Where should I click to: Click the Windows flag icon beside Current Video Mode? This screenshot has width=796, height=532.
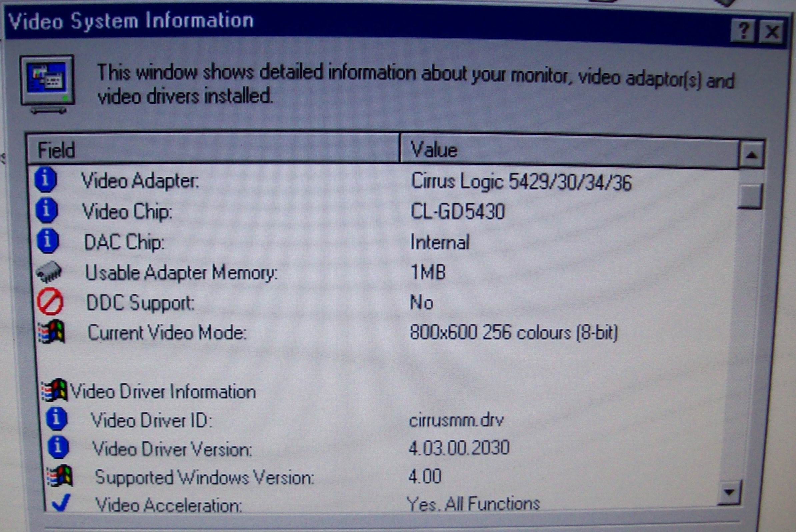coord(52,331)
